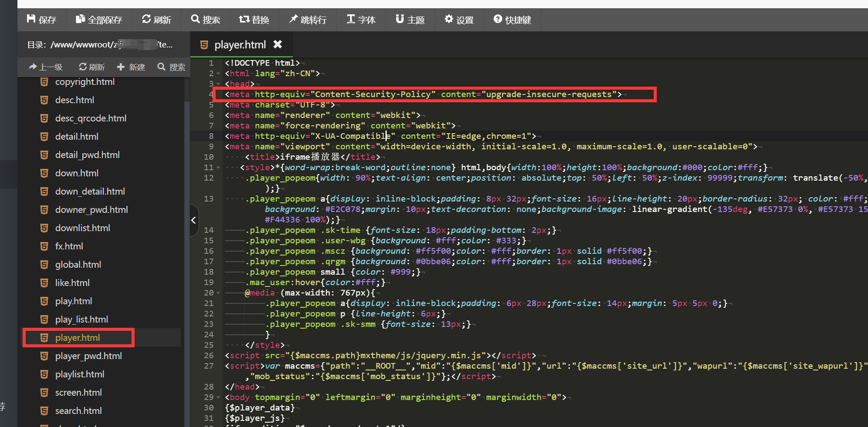Fold the html tag on line 2
The image size is (868, 427).
pyautogui.click(x=218, y=74)
